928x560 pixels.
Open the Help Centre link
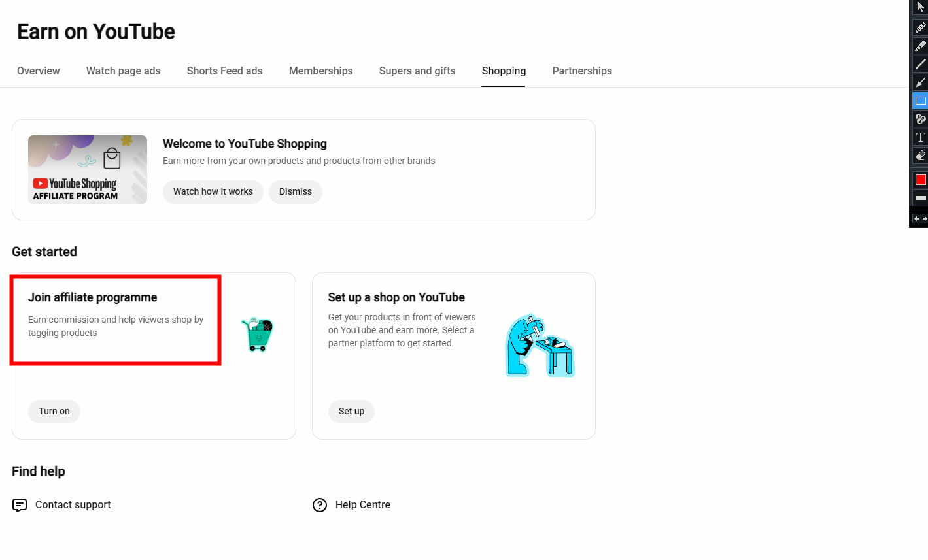[x=363, y=504]
